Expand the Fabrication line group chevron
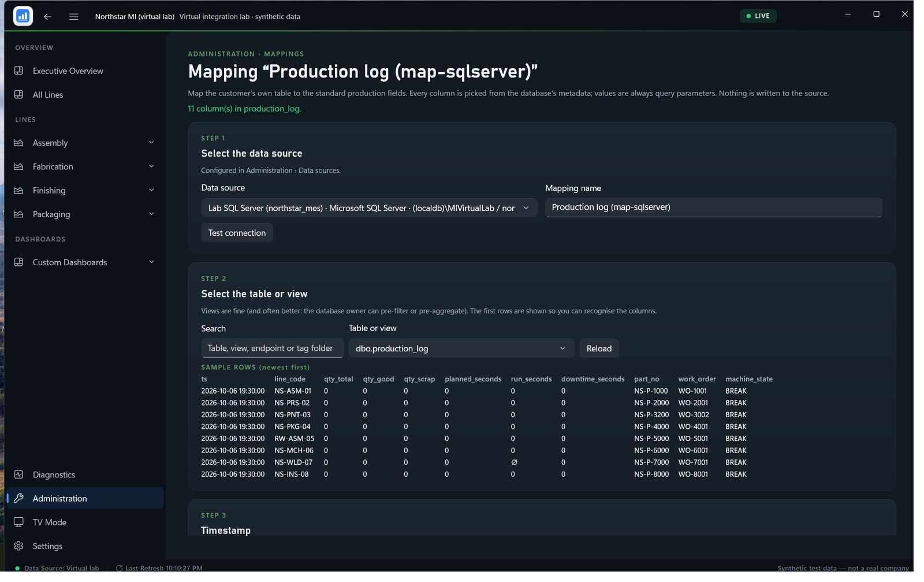The height and width of the screenshot is (582, 924). point(151,166)
